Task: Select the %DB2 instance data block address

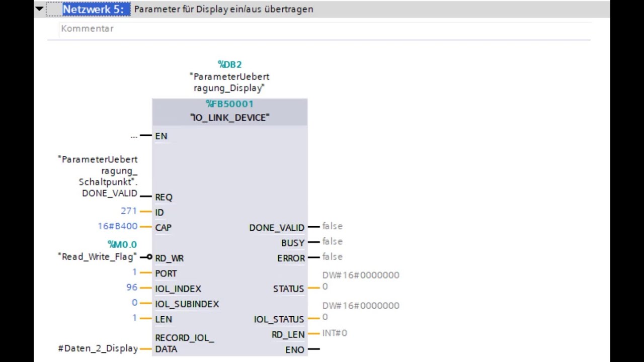Action: 229,64
